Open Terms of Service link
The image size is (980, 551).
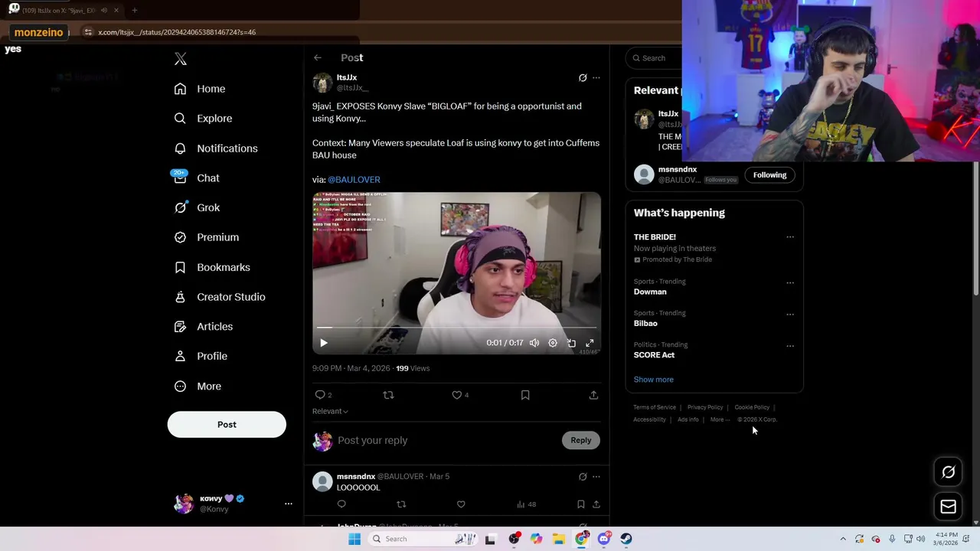[655, 407]
